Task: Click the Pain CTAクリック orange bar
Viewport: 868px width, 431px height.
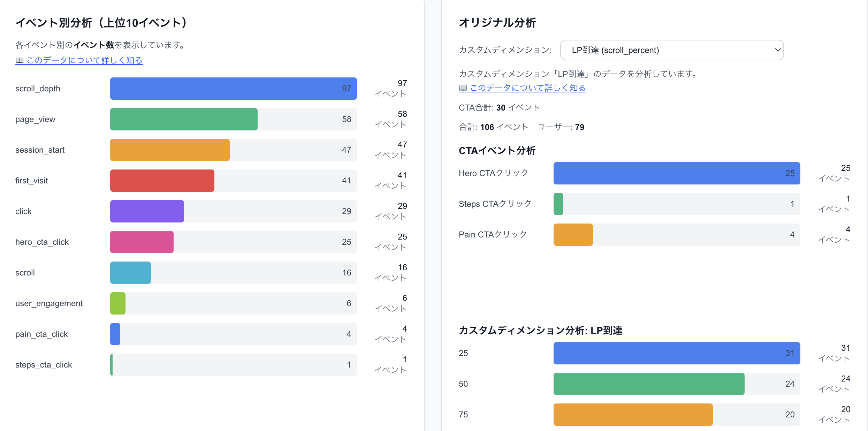Action: point(573,235)
